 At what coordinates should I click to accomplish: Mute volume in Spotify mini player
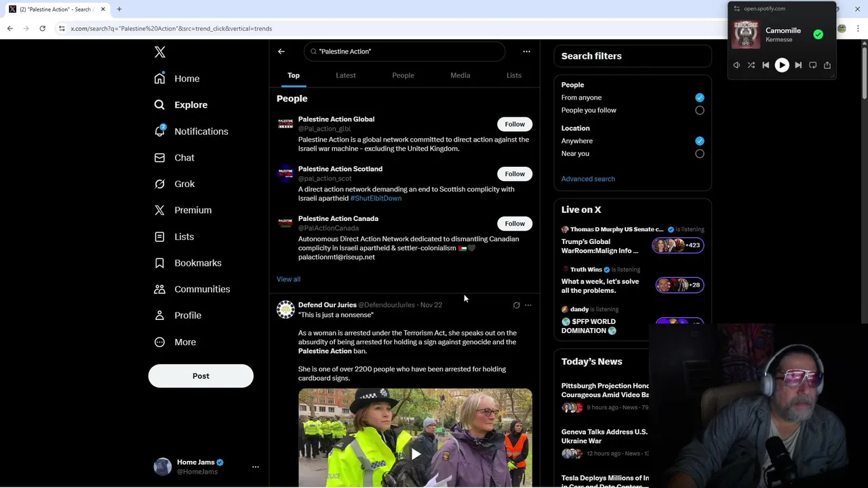736,65
